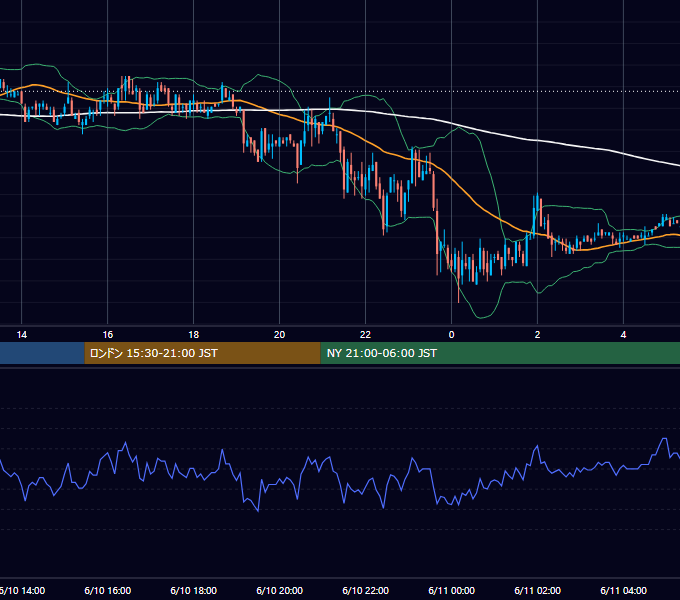Click the 6/11 02:00 date label
680x600 pixels.
[537, 590]
